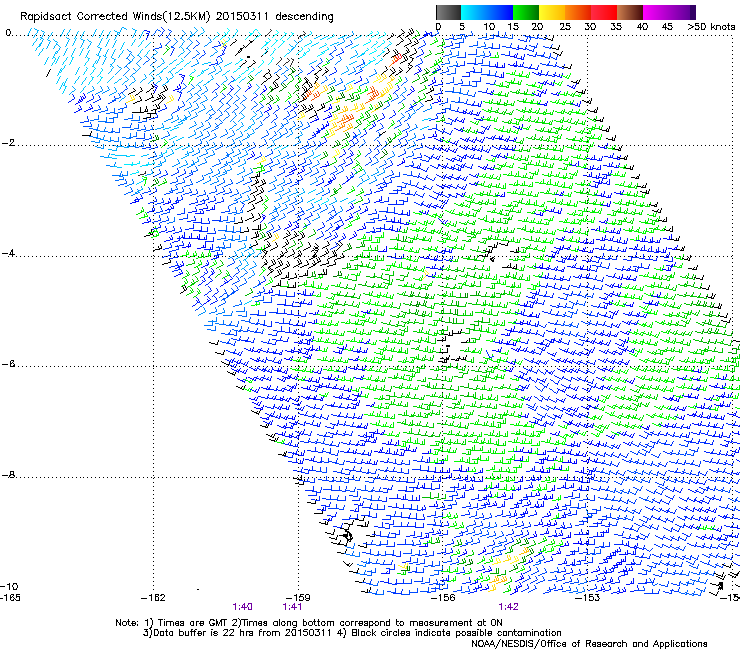Click the longitude label '-156'
The width and height of the screenshot is (740, 650).
coord(443,598)
